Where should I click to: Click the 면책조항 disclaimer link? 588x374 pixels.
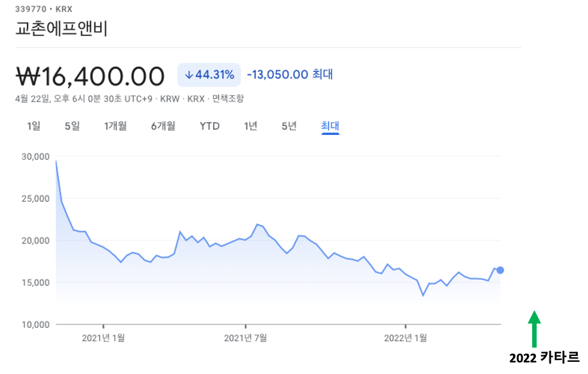pos(228,99)
